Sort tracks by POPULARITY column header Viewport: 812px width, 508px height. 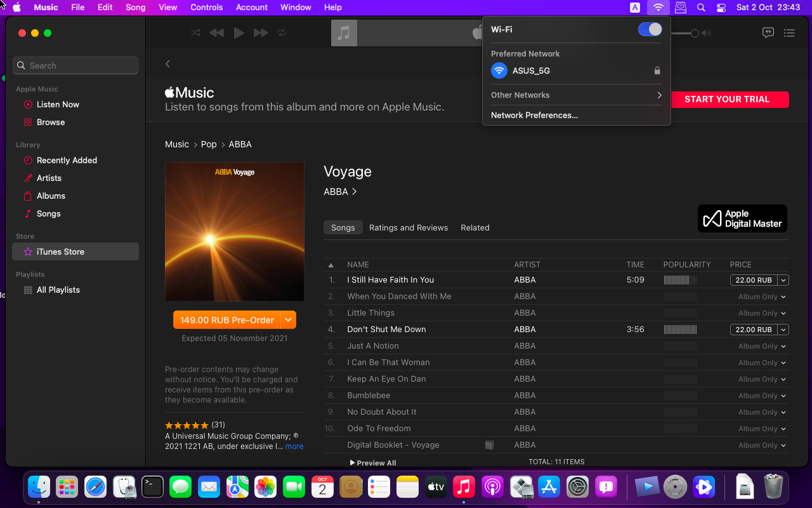click(687, 265)
